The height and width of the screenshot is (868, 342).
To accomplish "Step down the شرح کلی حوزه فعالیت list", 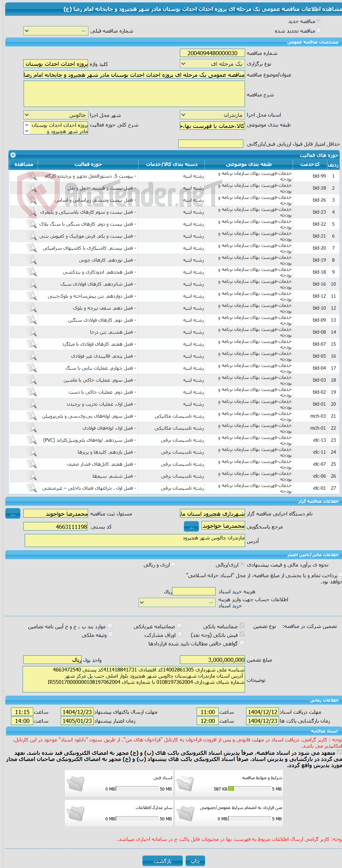I will click(x=27, y=131).
